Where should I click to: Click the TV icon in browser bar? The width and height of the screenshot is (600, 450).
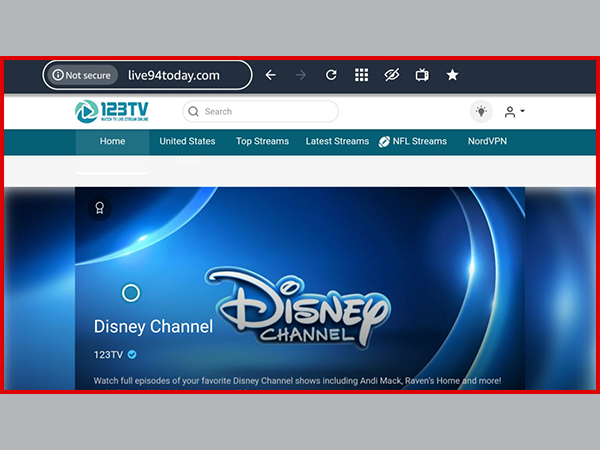[x=422, y=75]
